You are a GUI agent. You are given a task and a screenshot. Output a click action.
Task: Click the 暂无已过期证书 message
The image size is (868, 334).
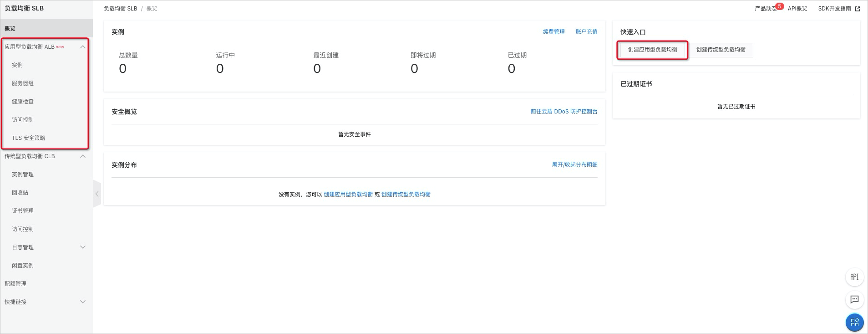click(736, 107)
